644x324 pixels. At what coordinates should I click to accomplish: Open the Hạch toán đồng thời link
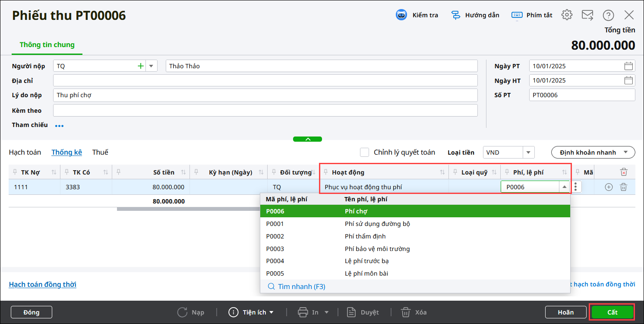coord(43,284)
